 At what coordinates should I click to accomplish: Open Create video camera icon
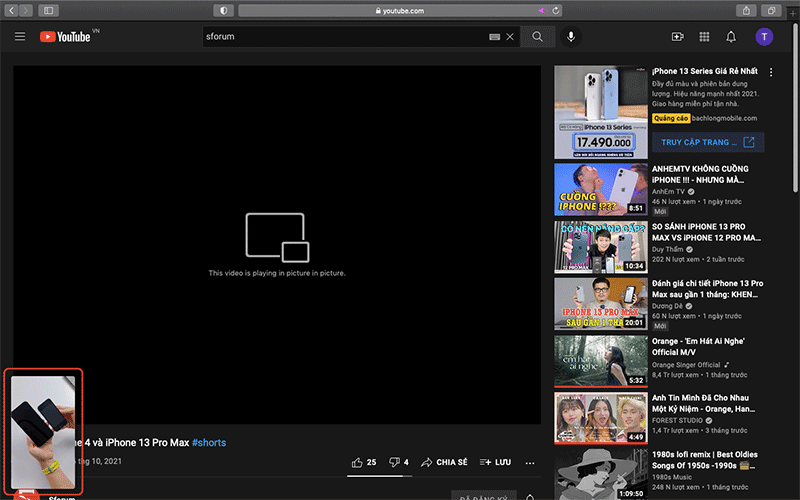tap(678, 37)
